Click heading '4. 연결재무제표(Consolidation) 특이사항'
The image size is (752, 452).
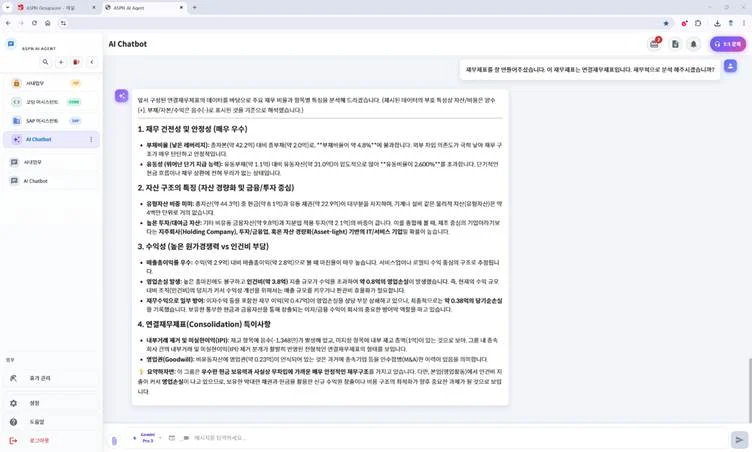point(204,324)
